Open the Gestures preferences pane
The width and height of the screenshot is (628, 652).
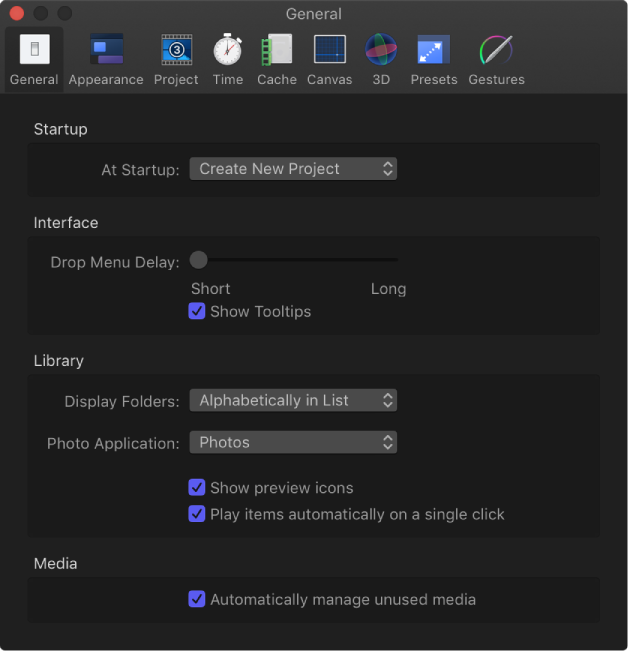tap(496, 59)
